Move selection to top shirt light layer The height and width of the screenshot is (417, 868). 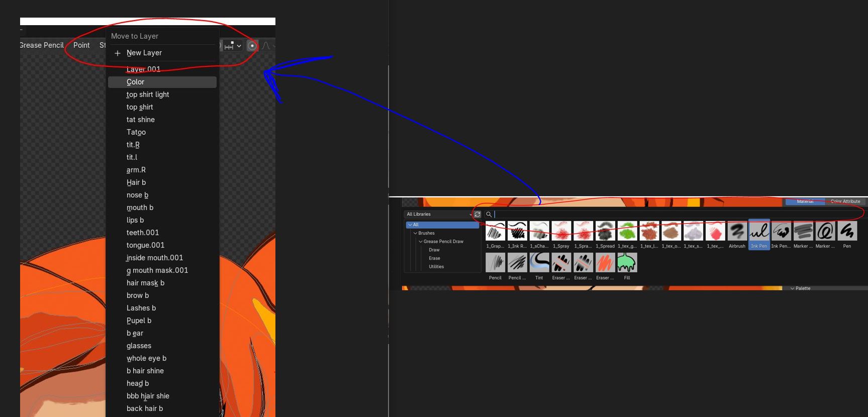[162, 95]
